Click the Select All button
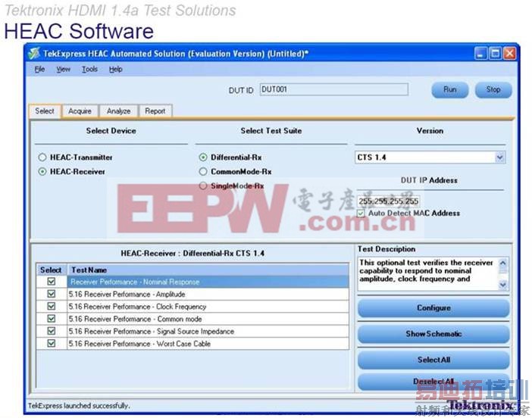The image size is (532, 418). point(433,360)
